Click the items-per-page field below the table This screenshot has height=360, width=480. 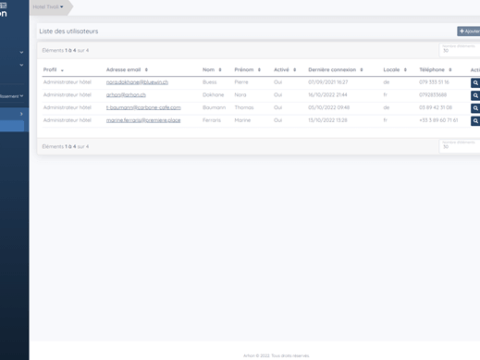460,146
